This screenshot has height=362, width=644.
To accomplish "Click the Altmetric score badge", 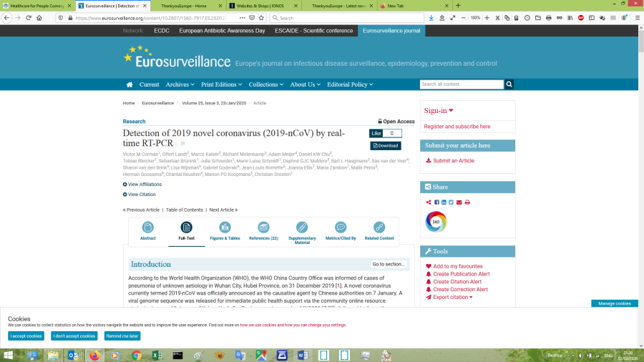I will pos(436,222).
